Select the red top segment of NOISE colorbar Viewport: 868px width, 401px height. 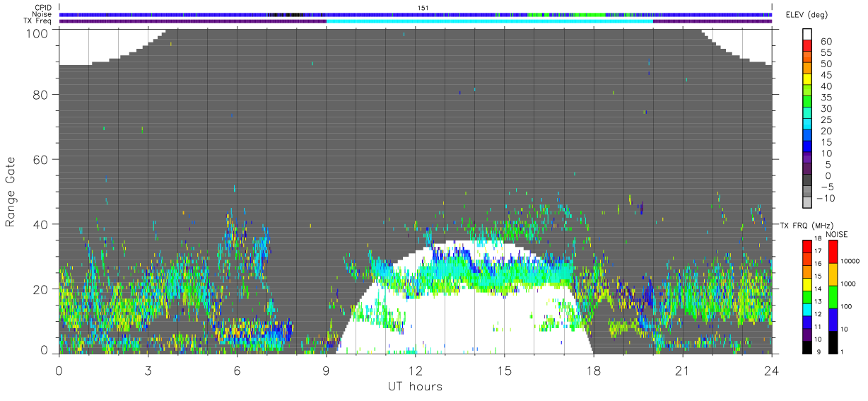(833, 250)
